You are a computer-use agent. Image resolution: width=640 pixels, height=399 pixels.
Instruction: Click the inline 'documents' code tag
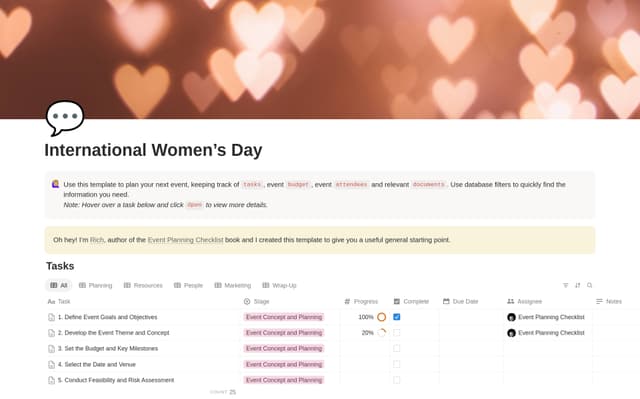(x=428, y=184)
